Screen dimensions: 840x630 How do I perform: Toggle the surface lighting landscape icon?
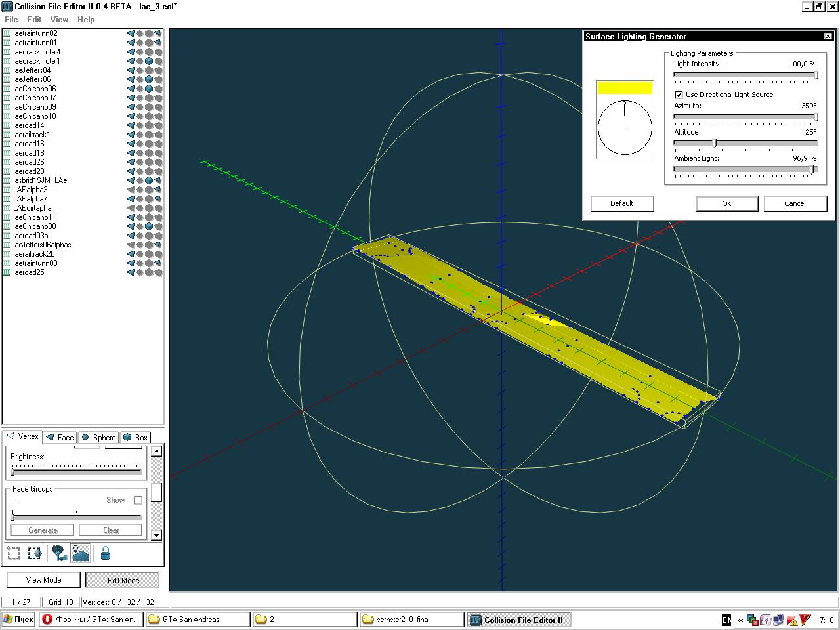(80, 553)
